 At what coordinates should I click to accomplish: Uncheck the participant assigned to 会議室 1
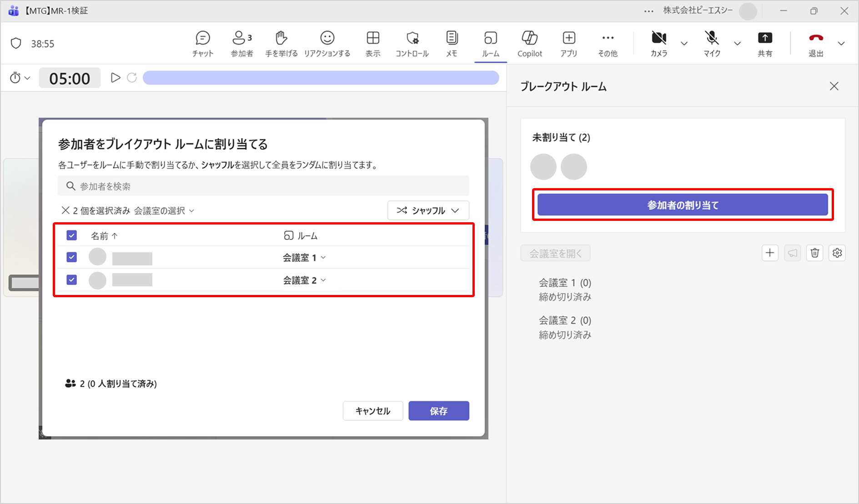click(x=71, y=257)
